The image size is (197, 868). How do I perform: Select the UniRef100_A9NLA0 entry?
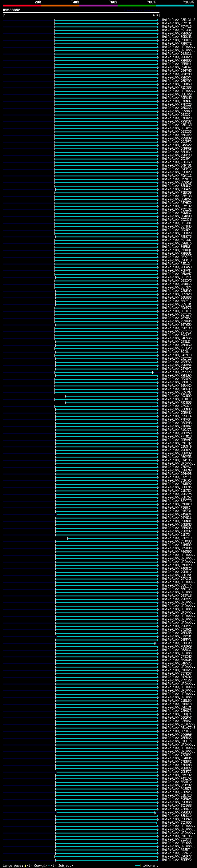coord(177,375)
